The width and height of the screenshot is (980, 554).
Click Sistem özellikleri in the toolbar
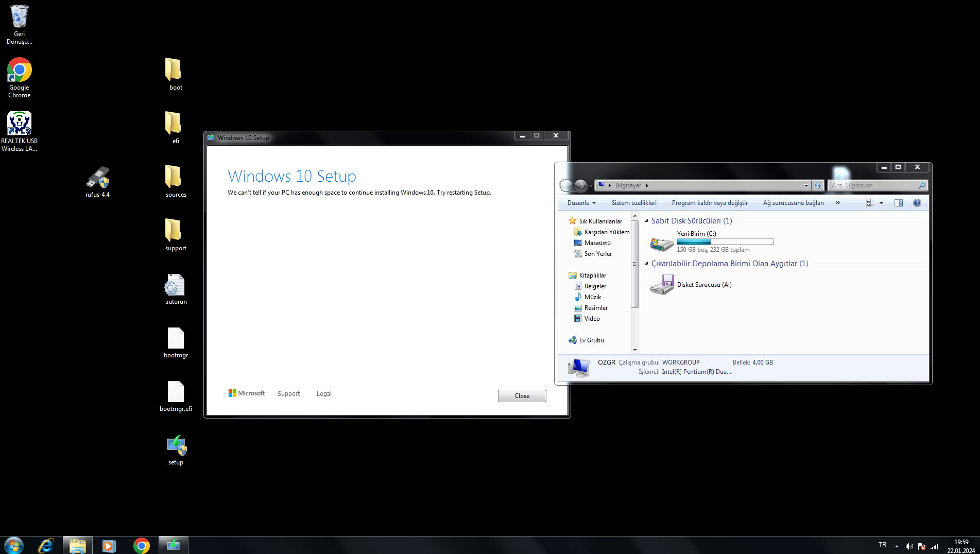tap(634, 203)
